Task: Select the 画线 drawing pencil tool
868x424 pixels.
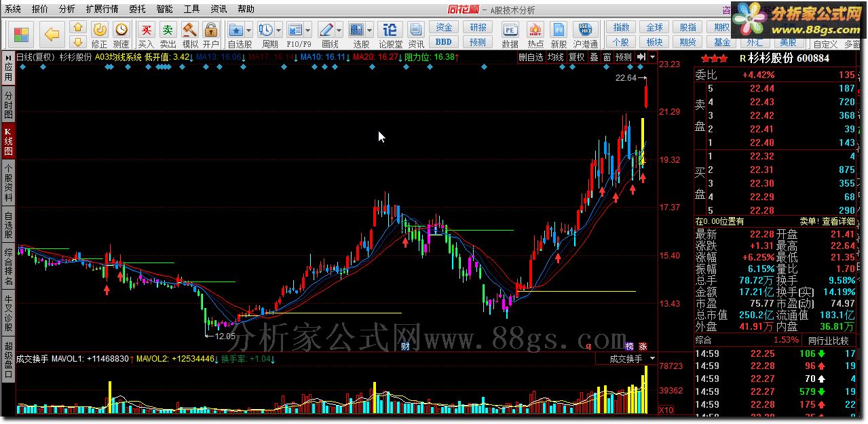Action: coord(326,29)
